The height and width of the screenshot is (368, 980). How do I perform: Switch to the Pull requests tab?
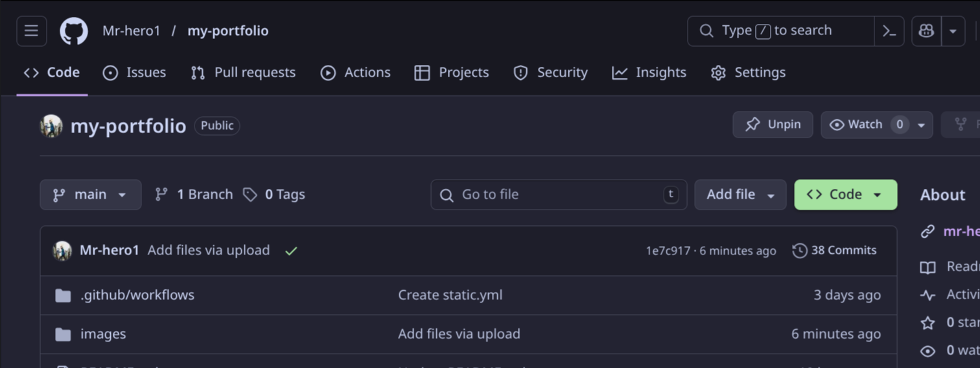click(x=243, y=73)
